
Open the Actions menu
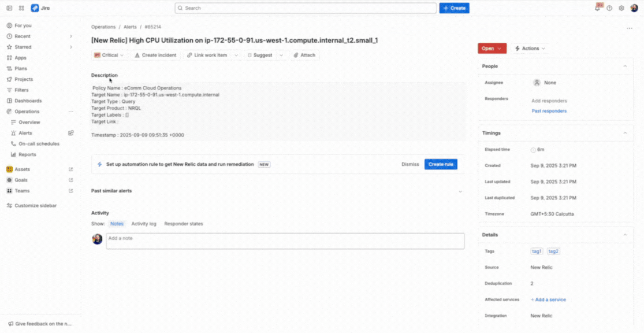(x=529, y=48)
